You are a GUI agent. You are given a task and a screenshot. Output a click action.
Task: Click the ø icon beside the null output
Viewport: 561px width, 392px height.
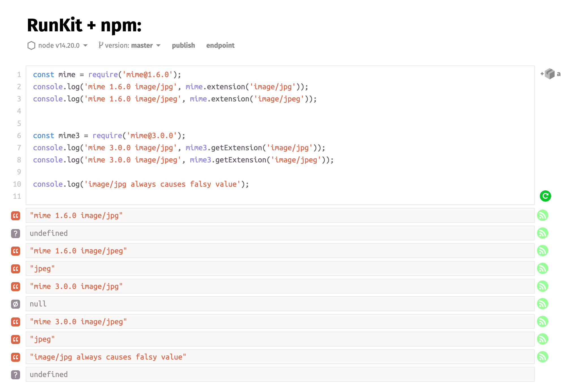(x=16, y=304)
